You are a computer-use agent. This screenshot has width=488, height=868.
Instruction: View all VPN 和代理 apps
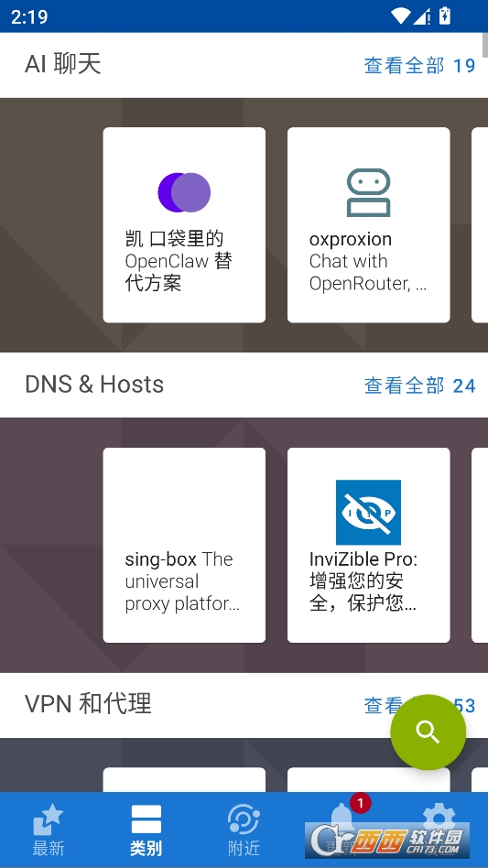click(x=420, y=705)
